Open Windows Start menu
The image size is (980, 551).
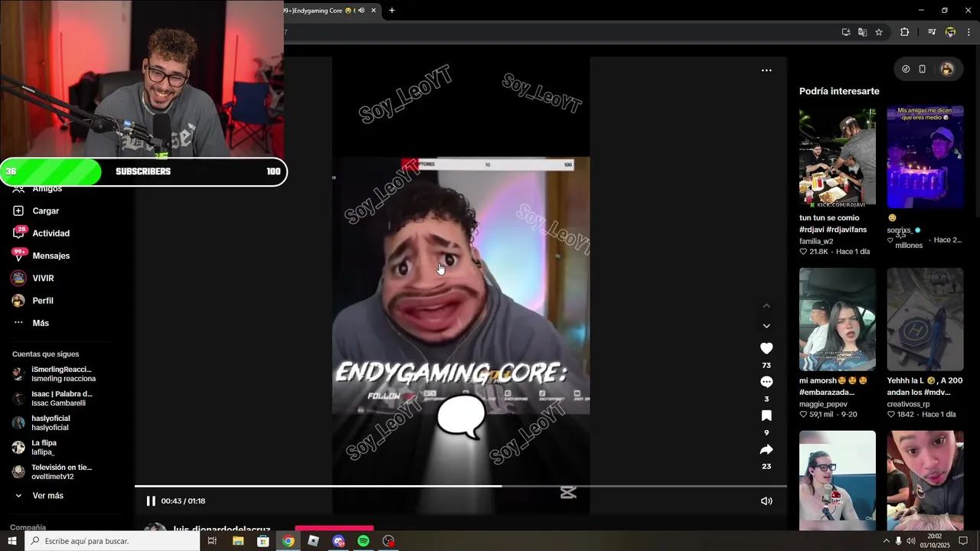point(12,541)
